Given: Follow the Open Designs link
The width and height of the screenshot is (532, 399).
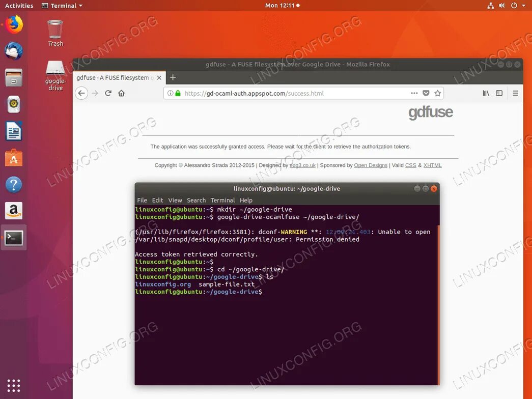Looking at the screenshot, I should coord(371,165).
